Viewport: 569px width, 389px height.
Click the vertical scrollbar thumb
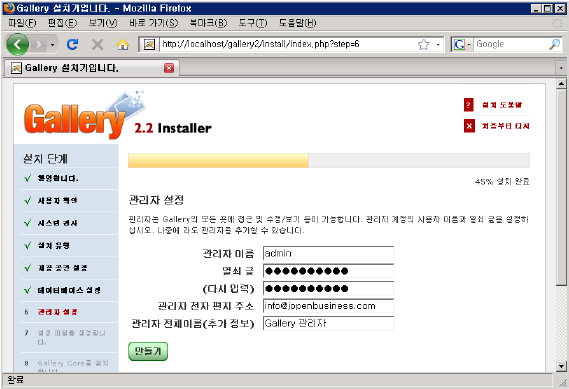[x=561, y=187]
